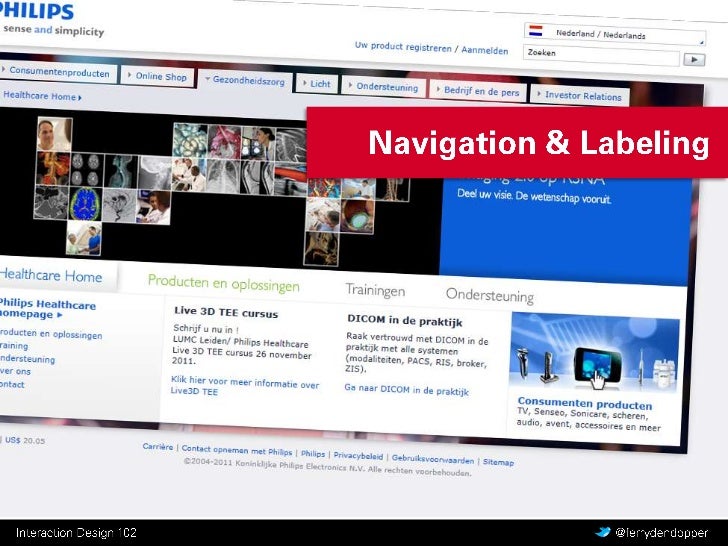Click Producten en oplossingen in sidebar

[x=50, y=334]
